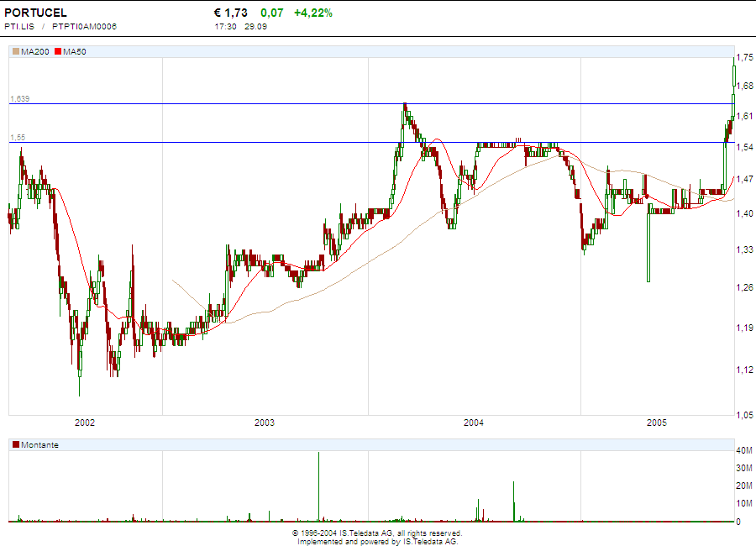The image size is (756, 546).
Task: Click the 1,47 price axis label
Action: click(x=744, y=179)
